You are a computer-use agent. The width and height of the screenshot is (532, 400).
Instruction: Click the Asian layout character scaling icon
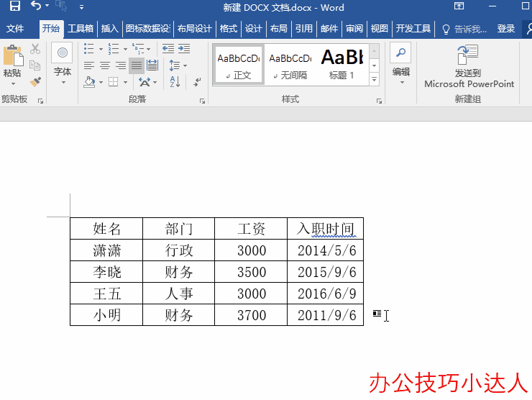click(x=145, y=82)
